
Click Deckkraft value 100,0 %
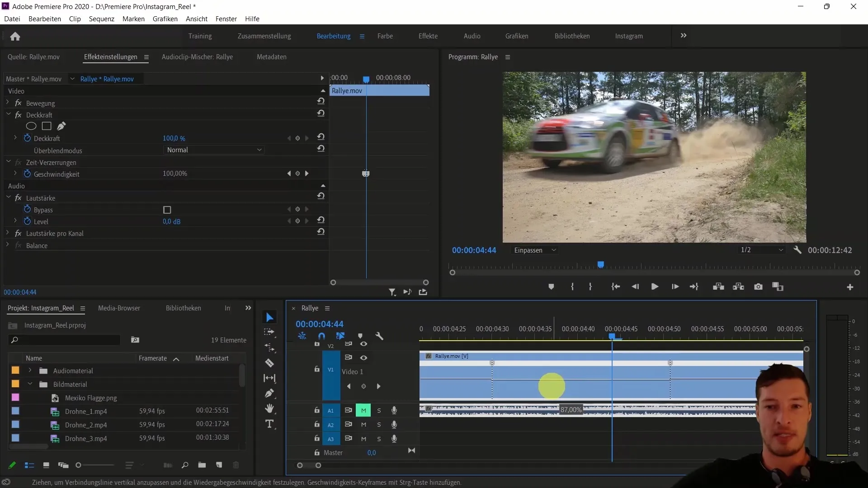click(174, 138)
